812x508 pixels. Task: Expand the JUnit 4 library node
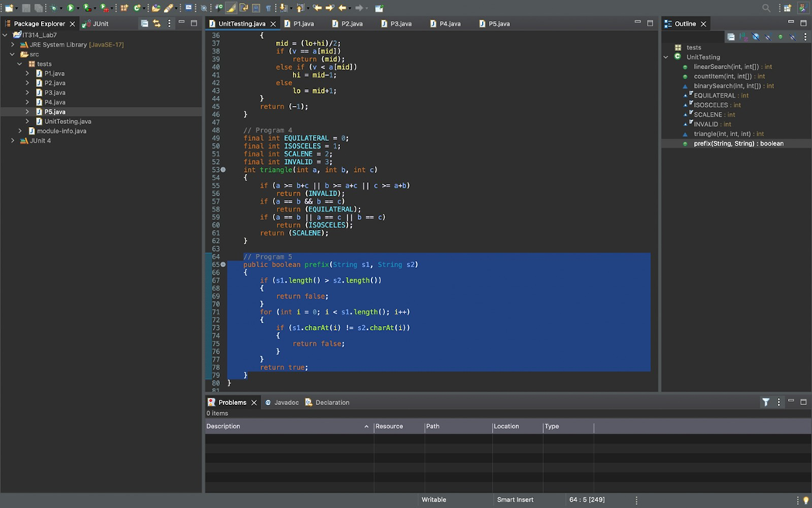click(x=12, y=140)
